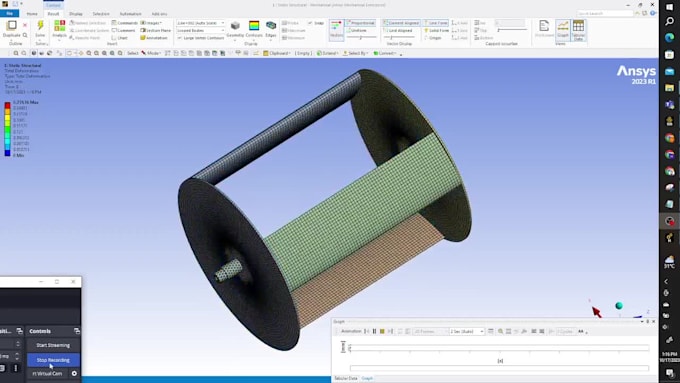Click the red delete X in Outline group
The height and width of the screenshot is (383, 680).
pyautogui.click(x=25, y=25)
